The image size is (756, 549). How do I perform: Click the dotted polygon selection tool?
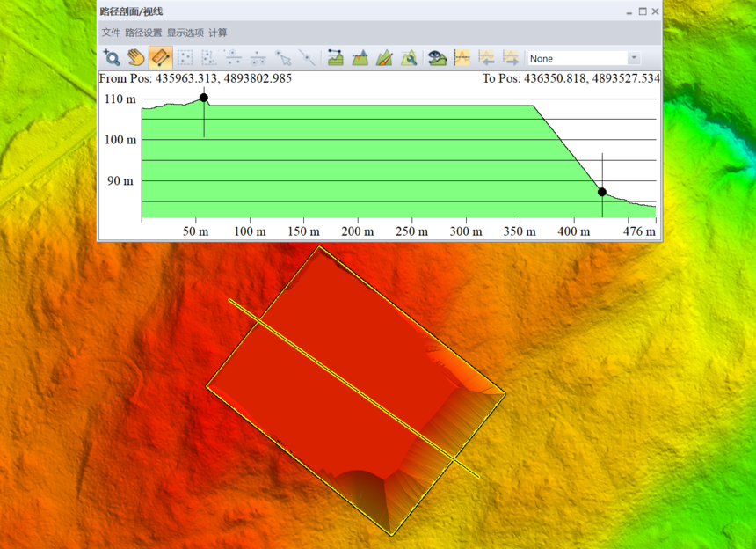209,58
